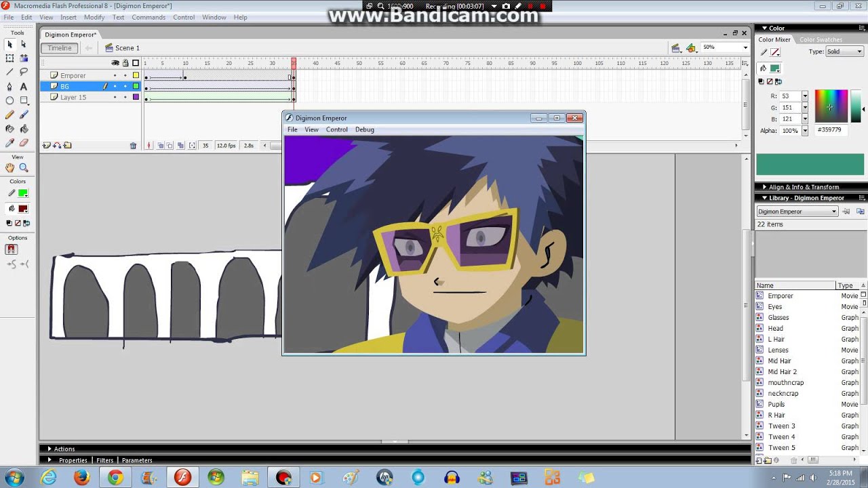Click the Filters tab in Properties
Image resolution: width=868 pixels, height=488 pixels.
104,460
